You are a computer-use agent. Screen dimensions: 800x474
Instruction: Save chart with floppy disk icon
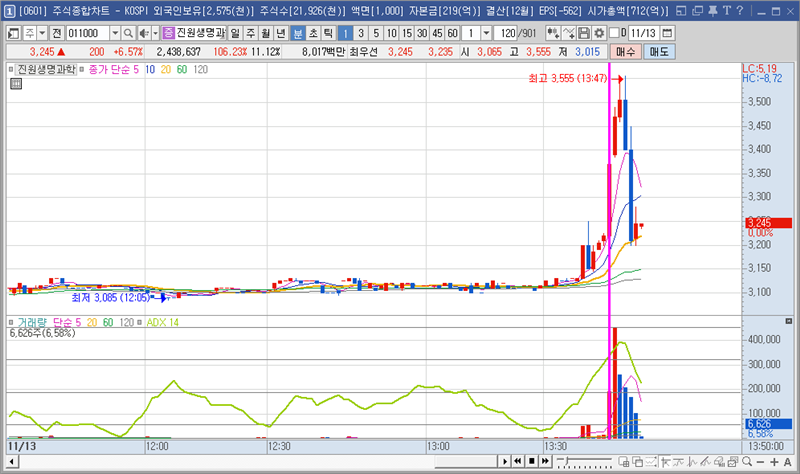(x=584, y=33)
